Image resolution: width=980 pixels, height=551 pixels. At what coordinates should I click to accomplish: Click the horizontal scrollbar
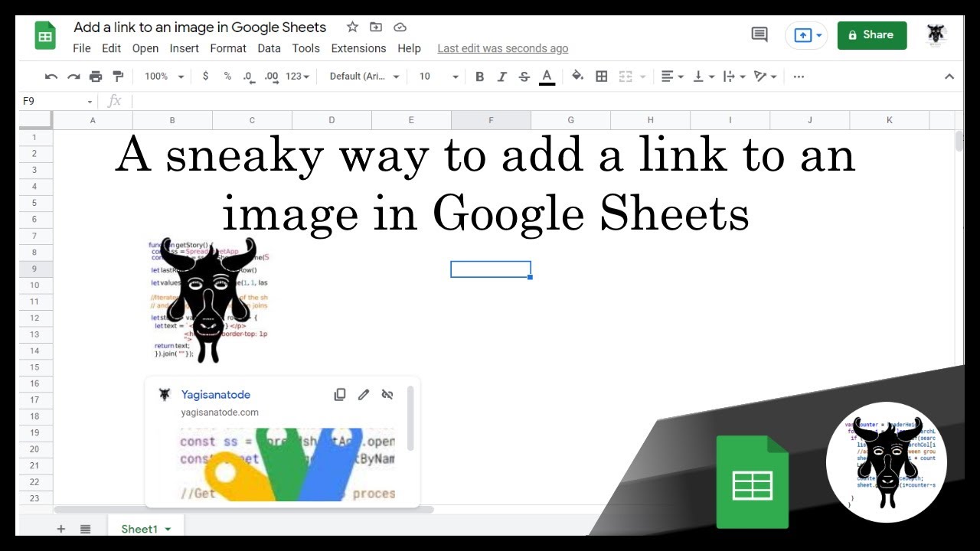point(243,510)
